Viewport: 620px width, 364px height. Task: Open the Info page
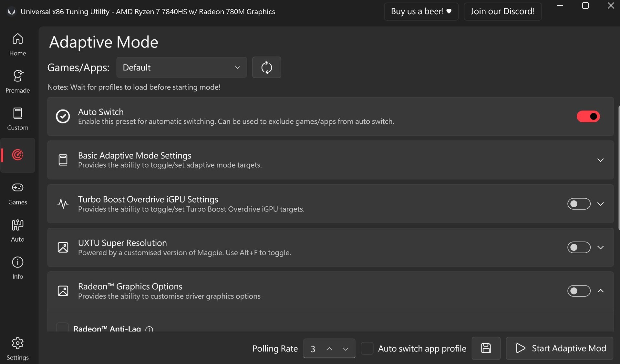(x=17, y=267)
